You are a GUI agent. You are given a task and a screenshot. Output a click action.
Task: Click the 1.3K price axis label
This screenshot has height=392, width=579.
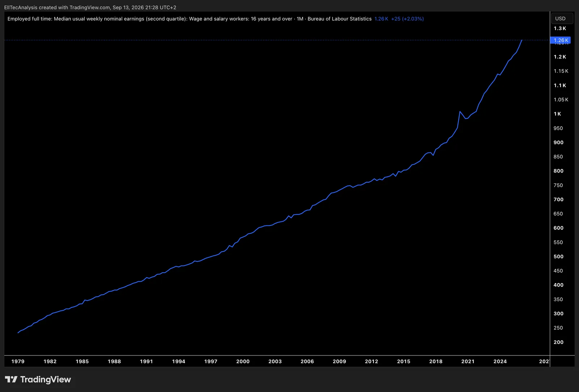point(560,28)
